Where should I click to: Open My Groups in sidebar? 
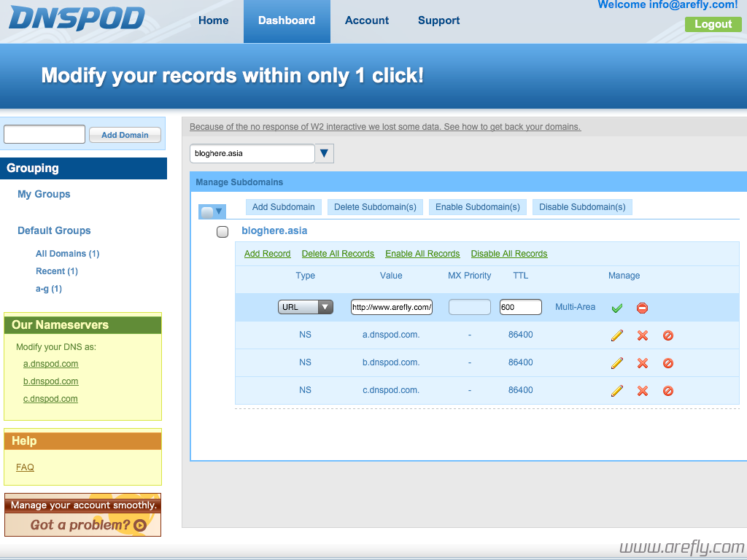pyautogui.click(x=44, y=194)
